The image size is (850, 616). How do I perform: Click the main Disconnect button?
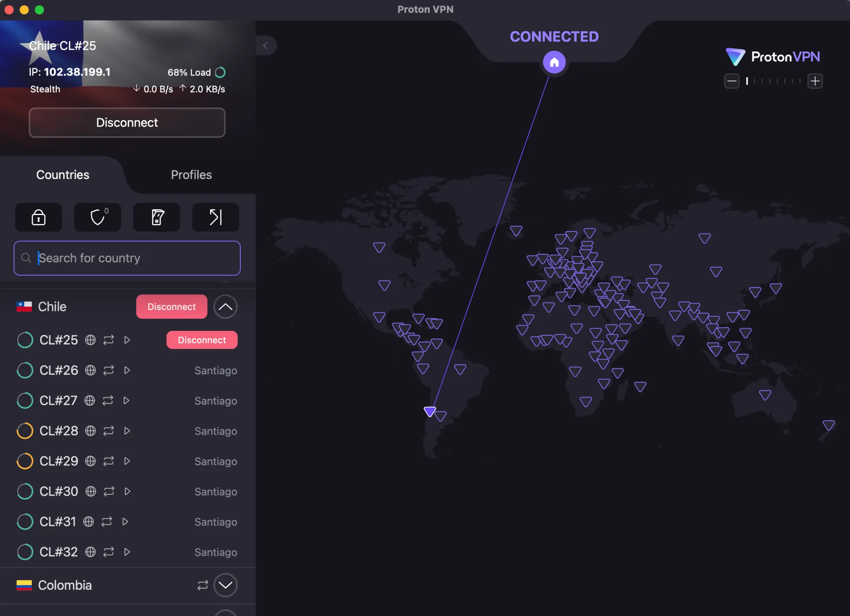(x=127, y=122)
